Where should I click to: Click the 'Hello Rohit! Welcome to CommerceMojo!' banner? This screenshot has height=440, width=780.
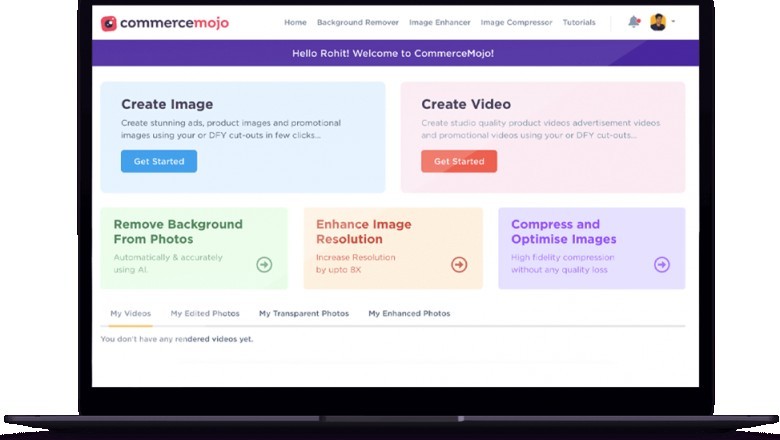(x=393, y=53)
